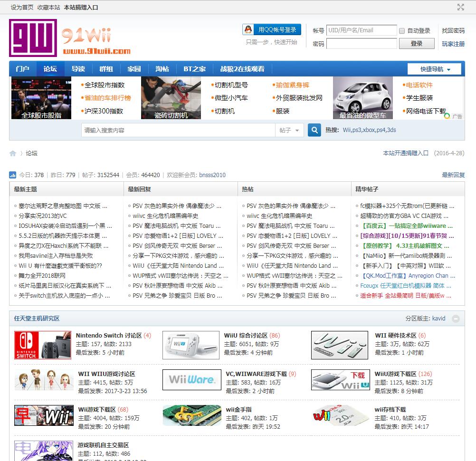
Task: Open 适合新手 全站最简明 red thread
Action: (x=406, y=295)
